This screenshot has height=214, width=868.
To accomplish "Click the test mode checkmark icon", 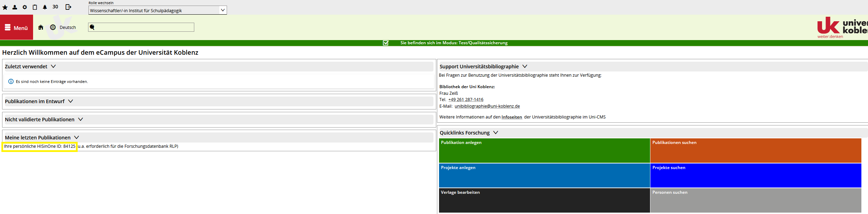I will [x=386, y=43].
